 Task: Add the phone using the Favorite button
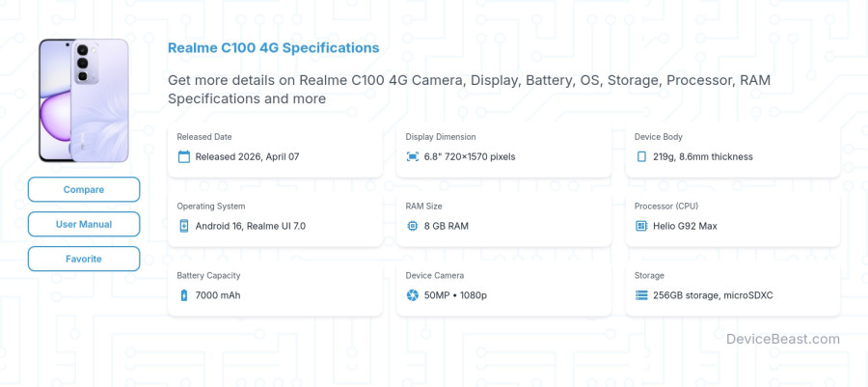84,259
